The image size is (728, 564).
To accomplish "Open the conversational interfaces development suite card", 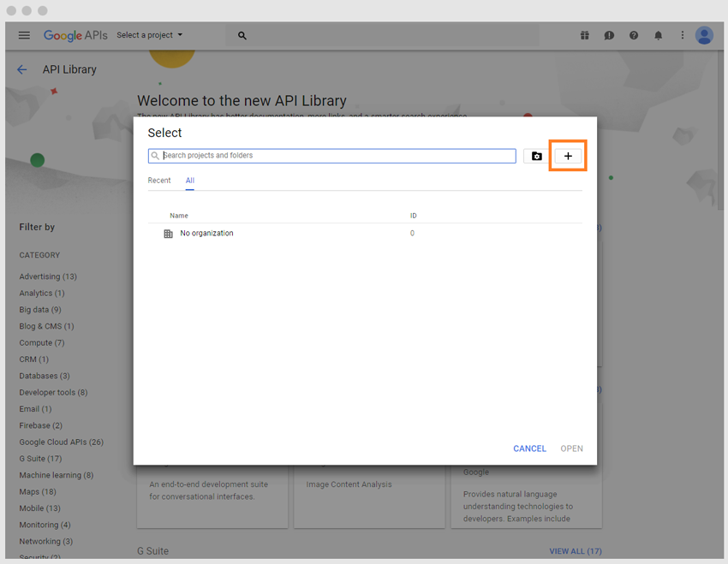I will coord(212,496).
